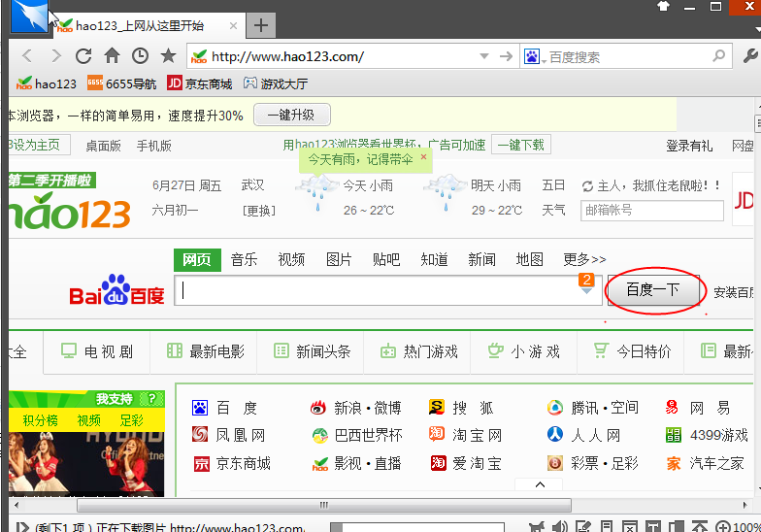Click the 一键下载 button
The height and width of the screenshot is (532, 761).
(520, 145)
